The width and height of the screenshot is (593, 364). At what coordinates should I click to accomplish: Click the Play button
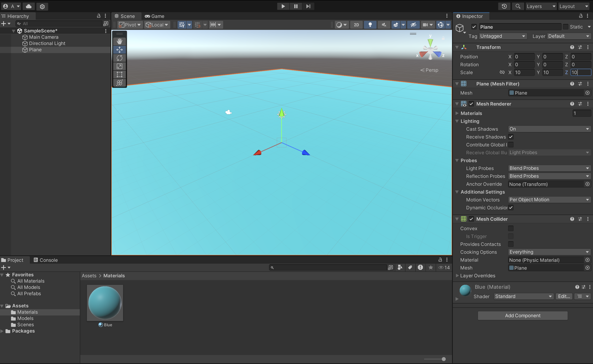(x=283, y=6)
